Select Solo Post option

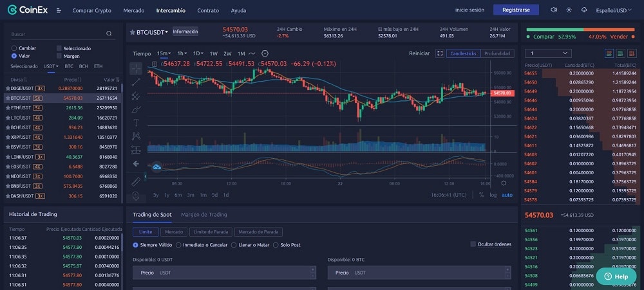pos(276,245)
